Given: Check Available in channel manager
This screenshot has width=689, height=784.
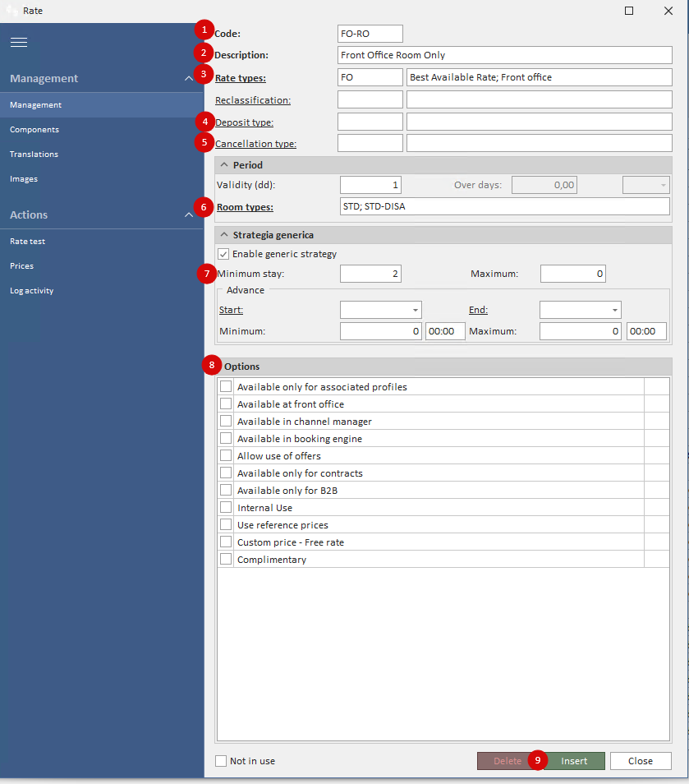Looking at the screenshot, I should (x=226, y=421).
